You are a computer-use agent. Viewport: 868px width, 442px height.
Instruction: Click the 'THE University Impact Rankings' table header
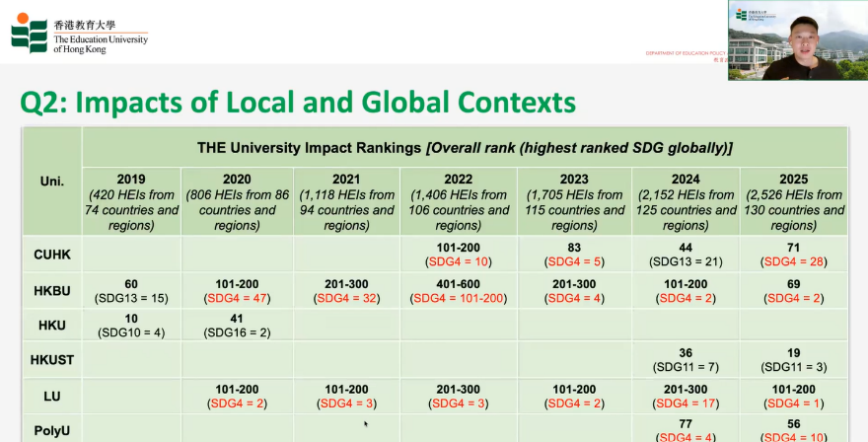(x=464, y=148)
